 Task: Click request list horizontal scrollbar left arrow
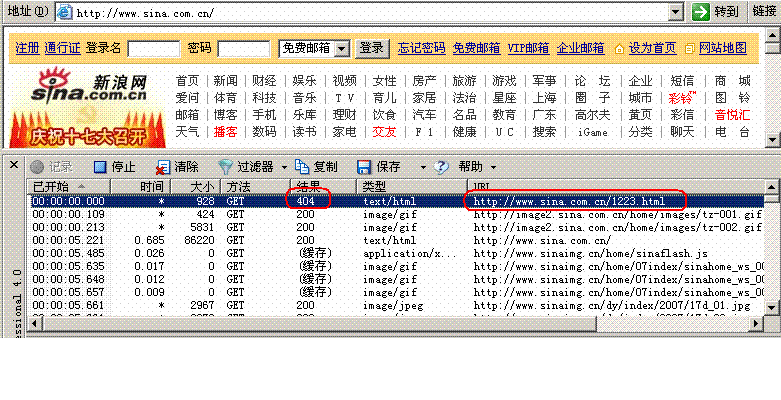pos(34,323)
